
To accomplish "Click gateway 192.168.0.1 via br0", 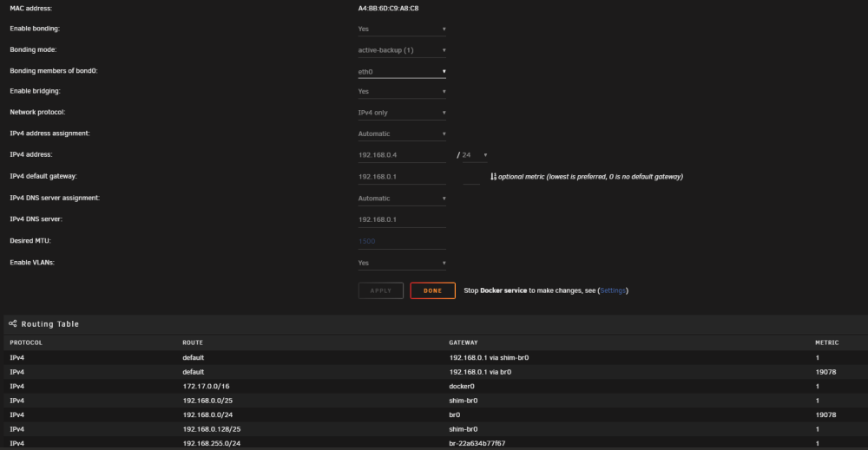I will (x=480, y=372).
